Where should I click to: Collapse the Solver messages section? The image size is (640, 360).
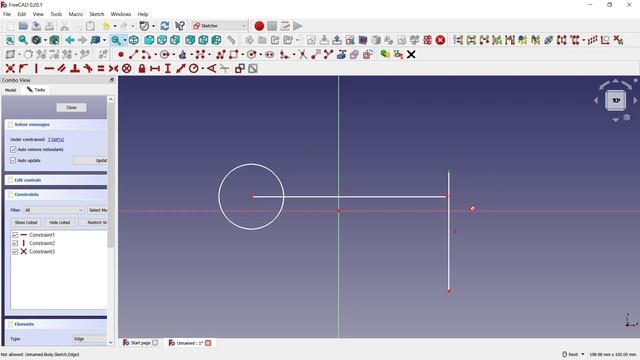point(56,124)
